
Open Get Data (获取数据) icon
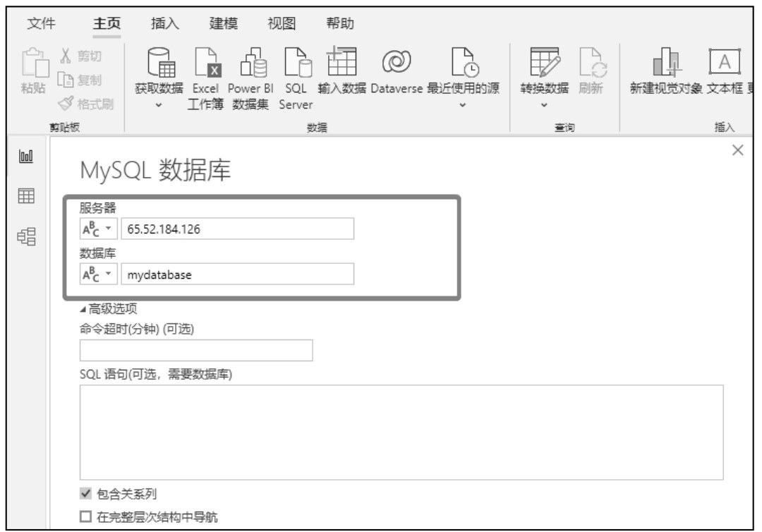click(161, 62)
